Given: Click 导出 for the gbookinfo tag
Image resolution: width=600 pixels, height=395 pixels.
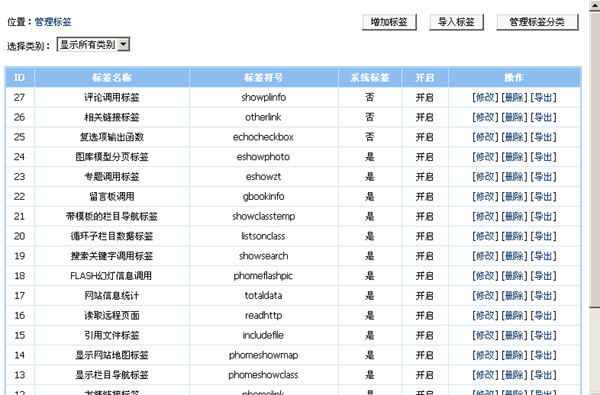Looking at the screenshot, I should [543, 197].
